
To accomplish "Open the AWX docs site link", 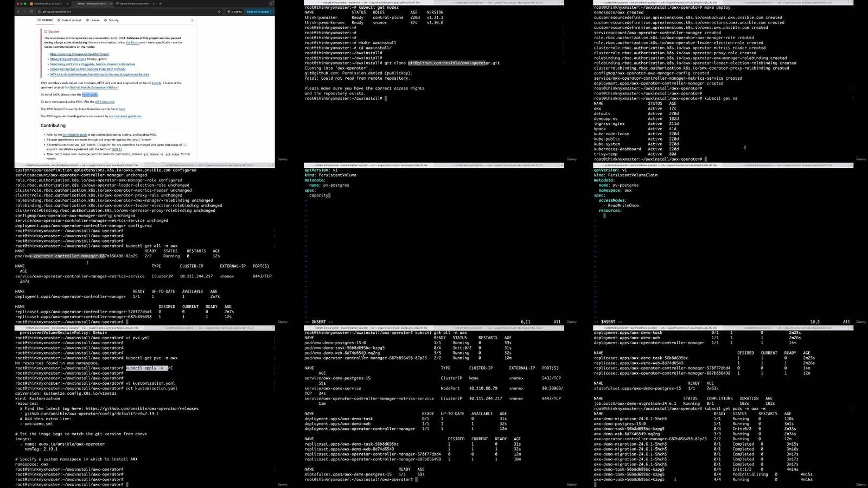I will (x=105, y=102).
